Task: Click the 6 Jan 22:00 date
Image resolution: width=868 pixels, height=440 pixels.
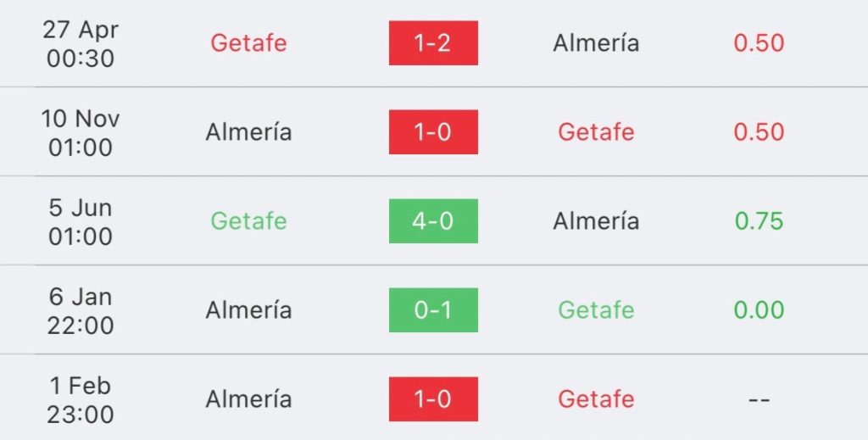Action: 81,310
